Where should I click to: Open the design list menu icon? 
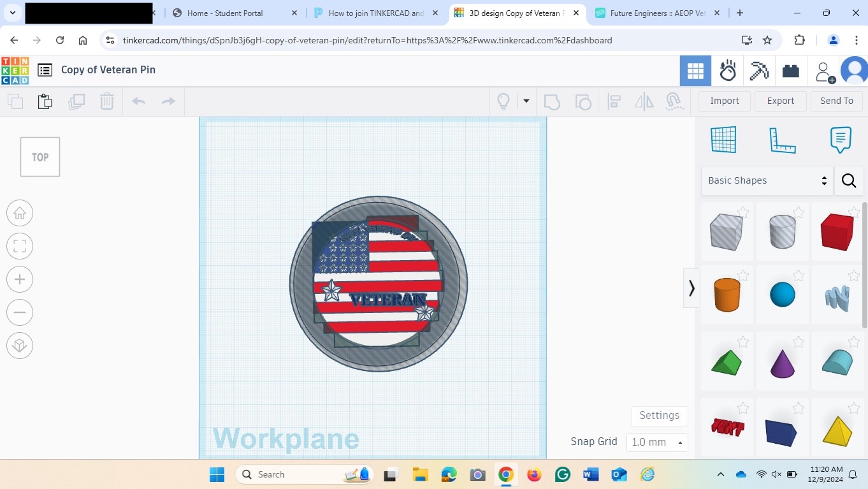(x=45, y=70)
